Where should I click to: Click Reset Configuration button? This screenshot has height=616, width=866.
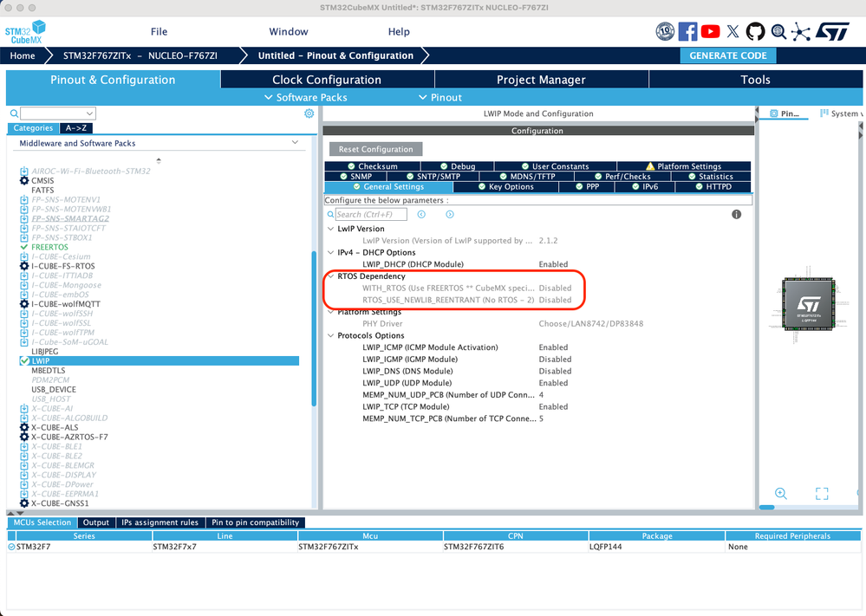[376, 149]
